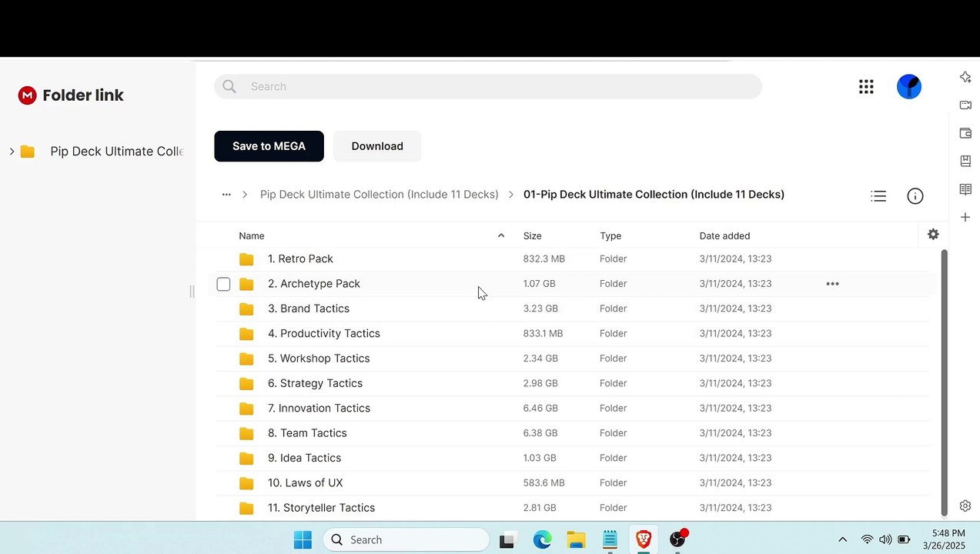980x554 pixels.
Task: Open the reading list sidebar icon
Action: [x=965, y=189]
